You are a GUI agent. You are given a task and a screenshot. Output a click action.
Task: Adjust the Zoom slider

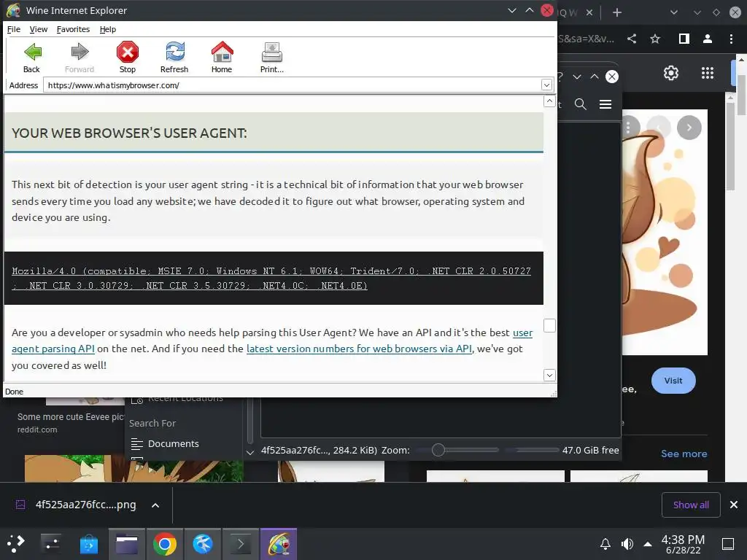pyautogui.click(x=438, y=450)
